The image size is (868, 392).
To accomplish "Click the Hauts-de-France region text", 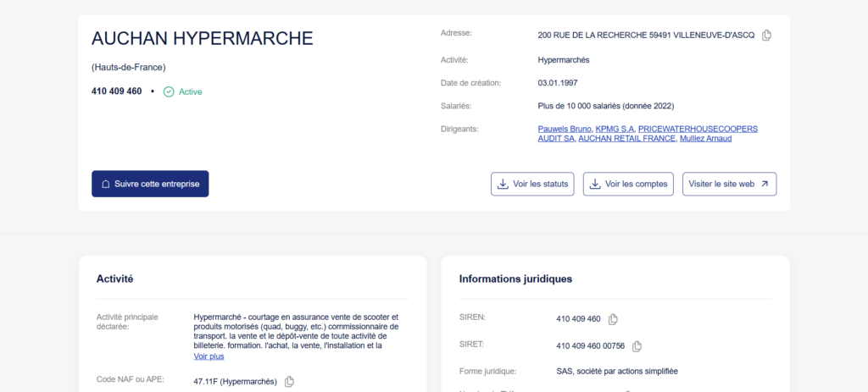I will 129,68.
